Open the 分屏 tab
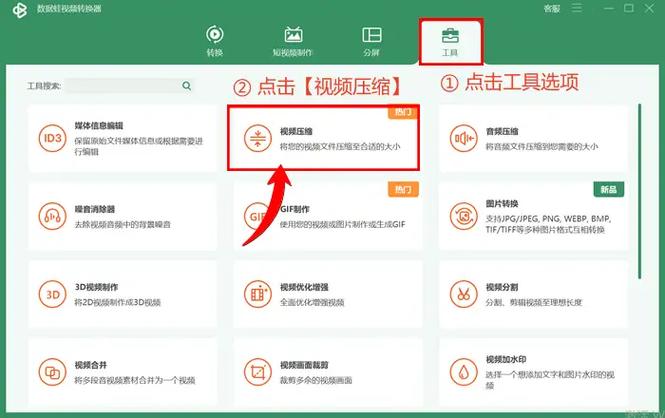This screenshot has width=665, height=418. click(372, 41)
